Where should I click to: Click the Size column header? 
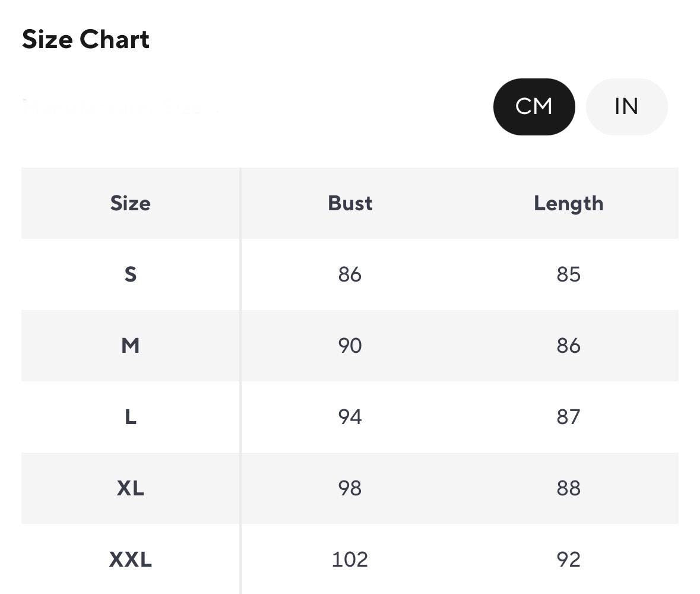[130, 203]
